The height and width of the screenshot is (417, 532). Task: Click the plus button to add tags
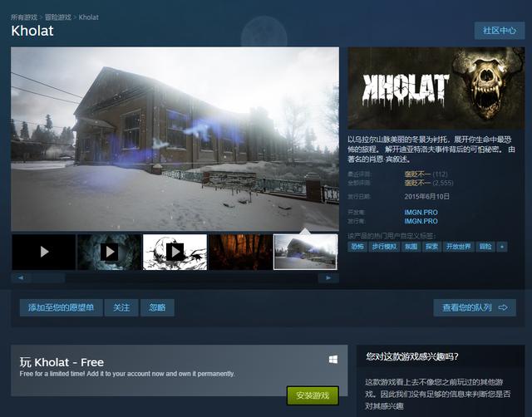pos(502,247)
